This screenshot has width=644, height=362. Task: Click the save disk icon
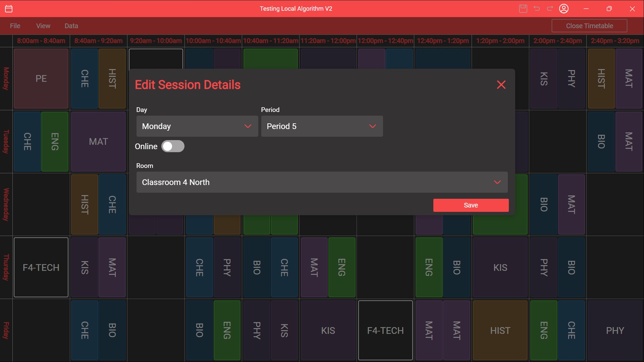click(523, 9)
